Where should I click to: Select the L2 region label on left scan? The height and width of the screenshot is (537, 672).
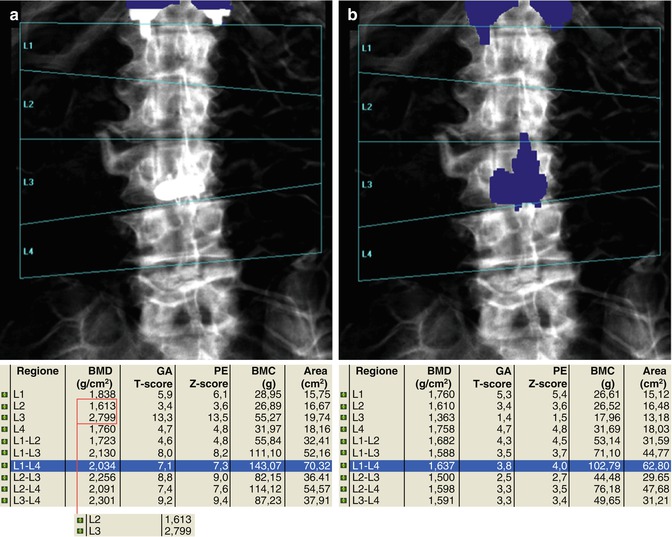[29, 104]
